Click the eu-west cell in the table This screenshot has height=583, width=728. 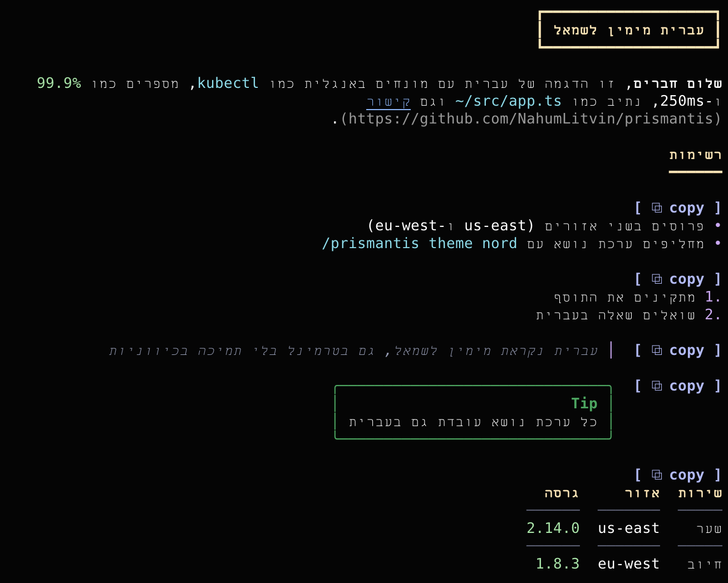[x=629, y=564]
